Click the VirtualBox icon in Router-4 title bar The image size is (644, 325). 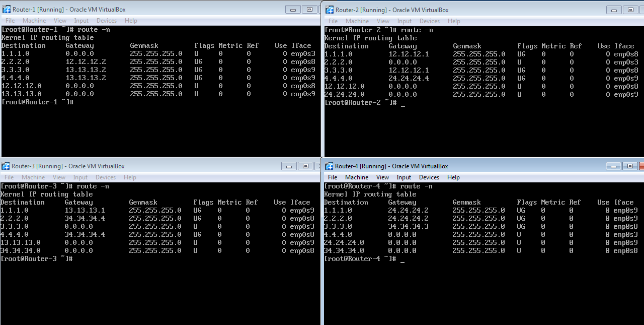point(330,166)
